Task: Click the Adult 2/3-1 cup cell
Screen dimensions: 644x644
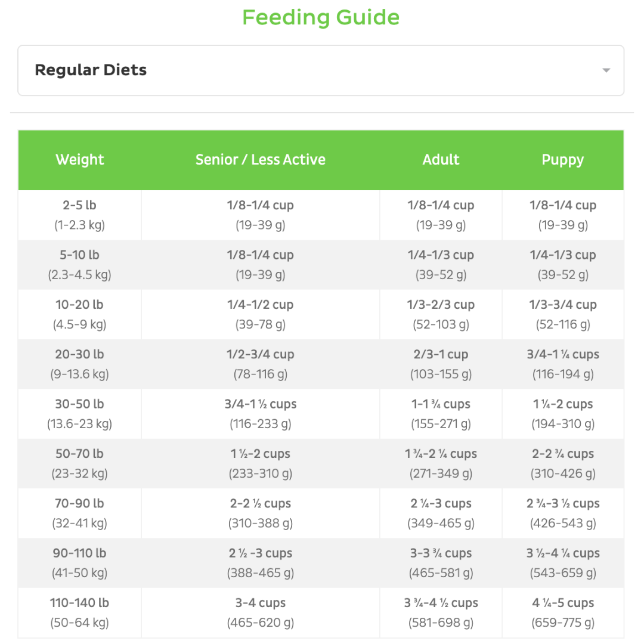Action: (441, 364)
